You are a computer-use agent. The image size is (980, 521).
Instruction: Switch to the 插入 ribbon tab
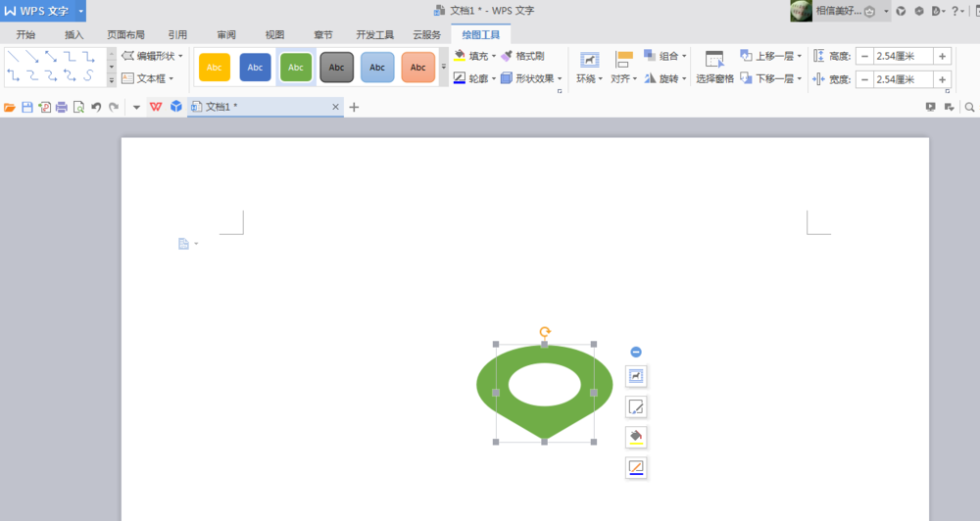tap(74, 34)
